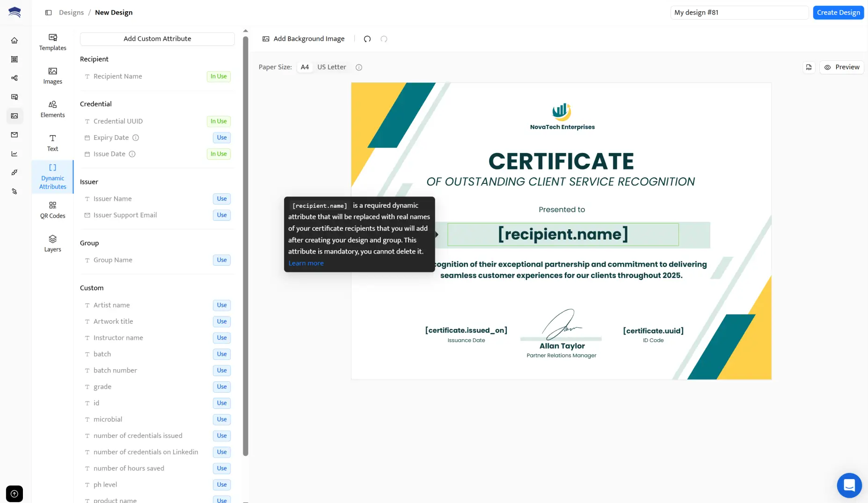This screenshot has width=868, height=503.
Task: Use the Instructor name attribute
Action: coord(222,338)
